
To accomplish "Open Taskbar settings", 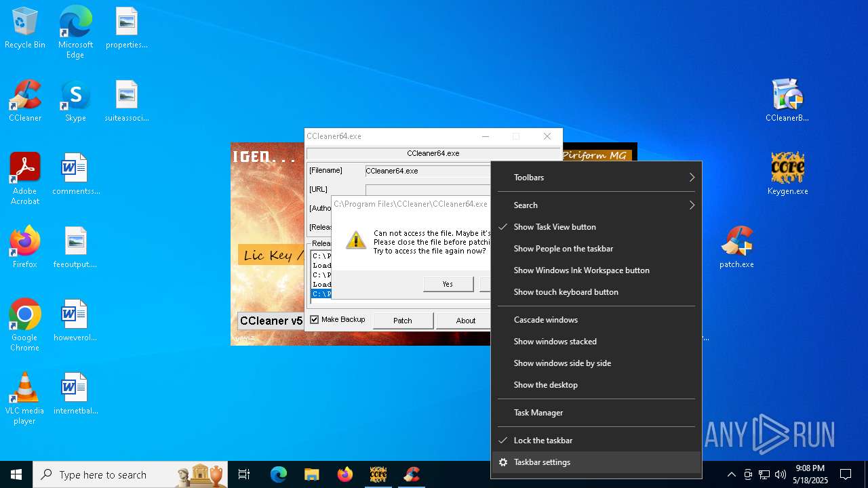I will pos(597,462).
